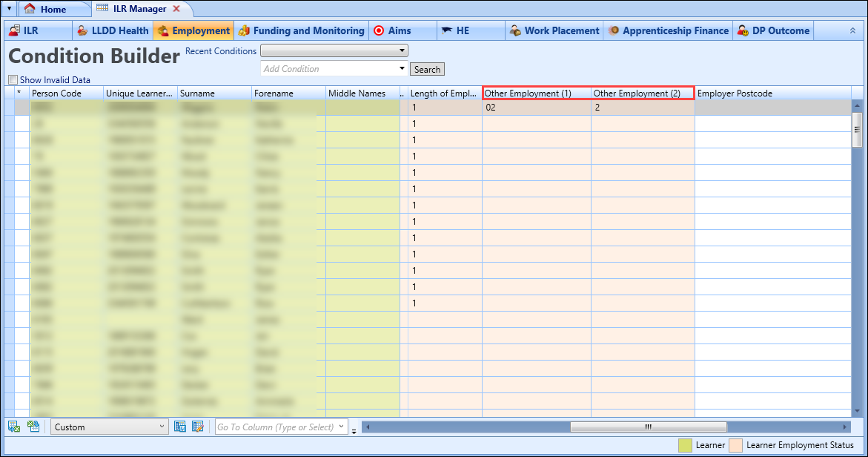868x457 pixels.
Task: Open the Custom layout dropdown
Action: click(x=110, y=427)
